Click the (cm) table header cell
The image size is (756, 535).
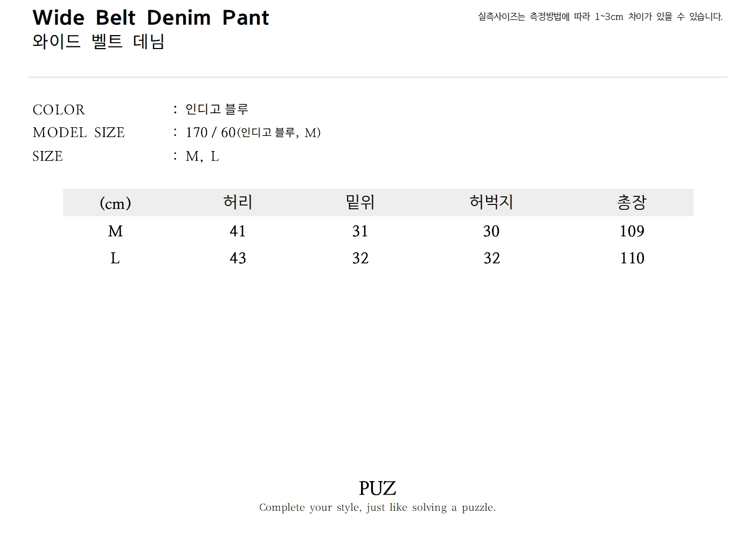(115, 203)
